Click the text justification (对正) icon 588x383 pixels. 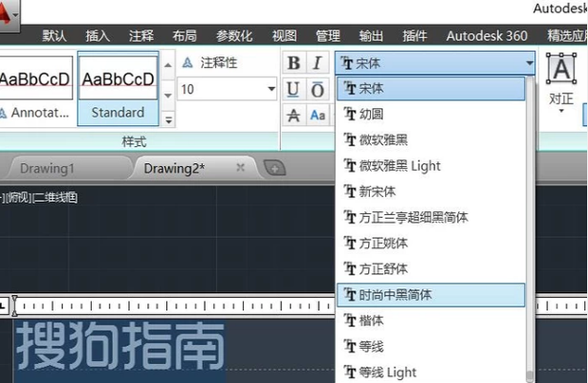pos(561,72)
